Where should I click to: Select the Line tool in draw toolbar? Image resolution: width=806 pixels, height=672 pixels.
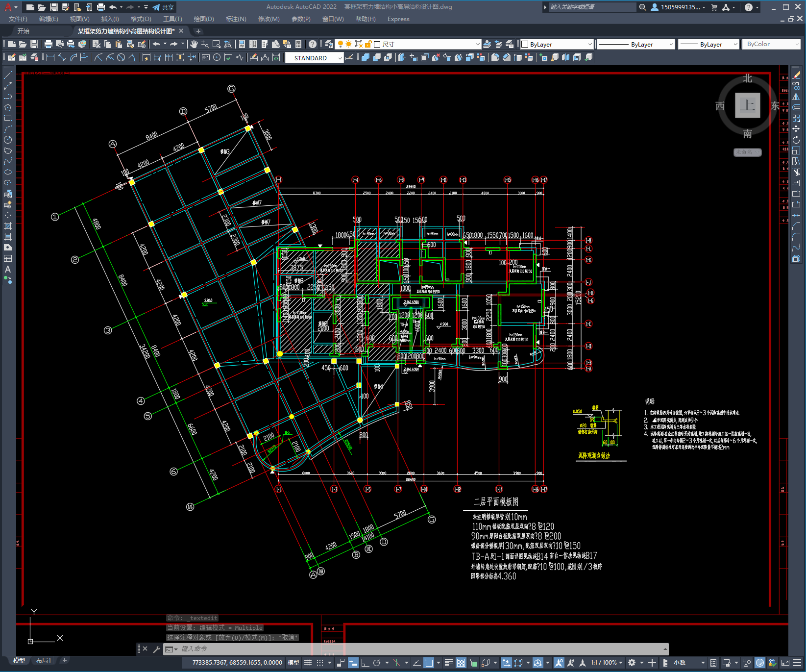pyautogui.click(x=8, y=75)
